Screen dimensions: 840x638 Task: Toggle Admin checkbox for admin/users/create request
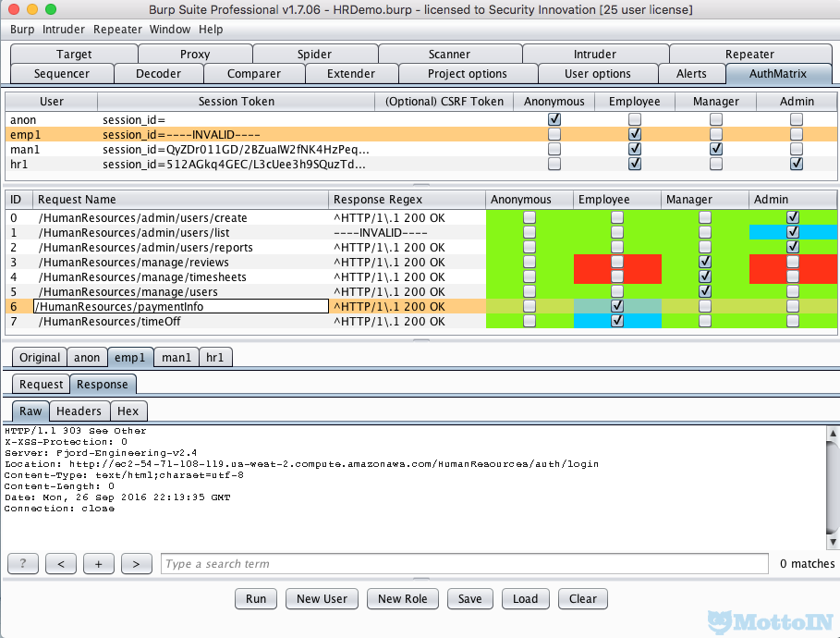coord(793,217)
